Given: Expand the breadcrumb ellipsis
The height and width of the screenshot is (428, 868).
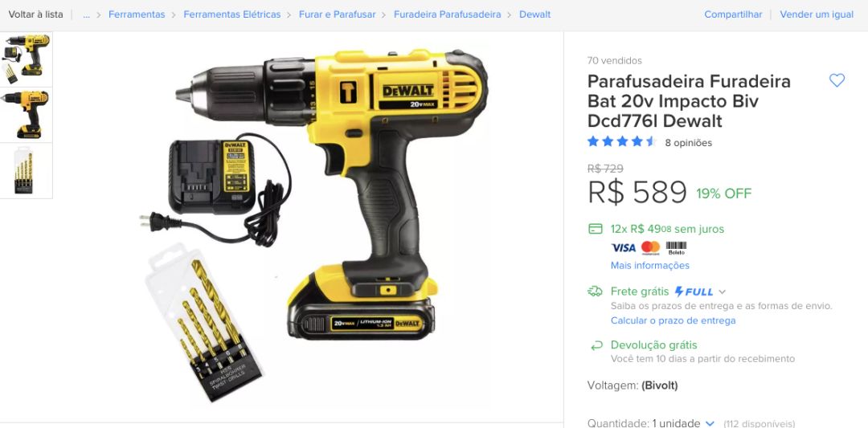Looking at the screenshot, I should tap(86, 14).
